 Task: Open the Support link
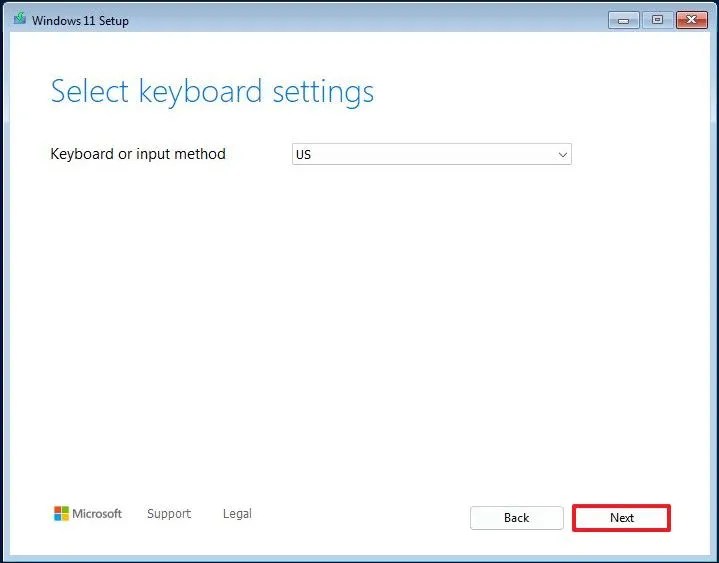pos(169,513)
